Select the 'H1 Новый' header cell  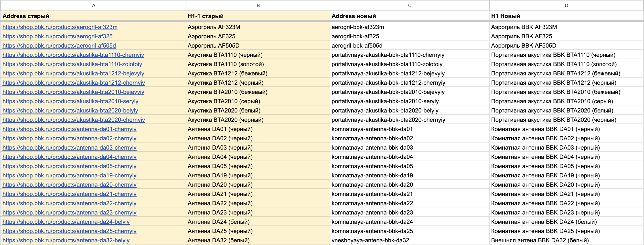[566, 16]
